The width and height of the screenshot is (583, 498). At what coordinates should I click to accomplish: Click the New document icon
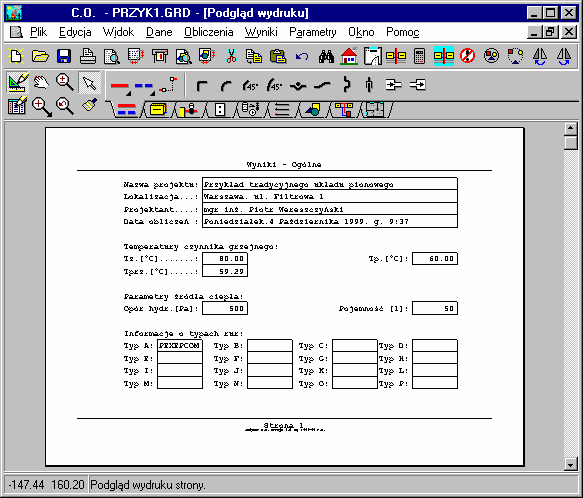pyautogui.click(x=16, y=56)
